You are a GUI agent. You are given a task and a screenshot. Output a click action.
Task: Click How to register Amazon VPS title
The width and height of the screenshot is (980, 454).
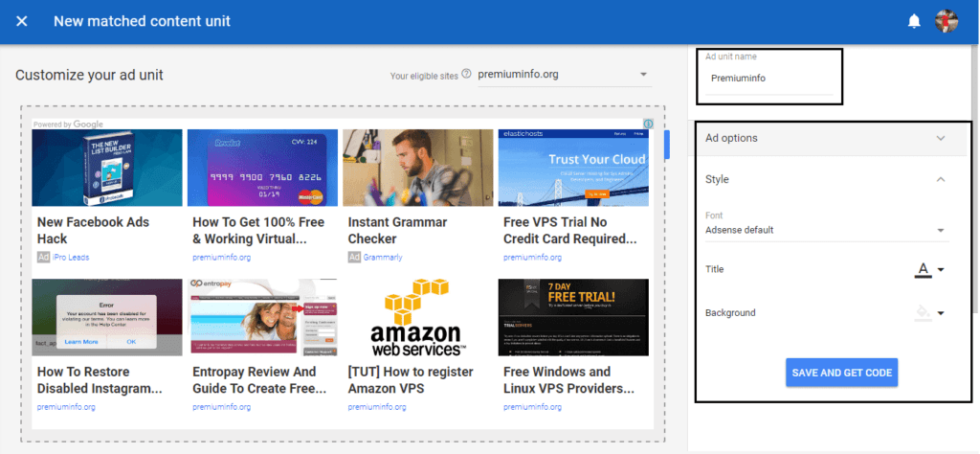click(411, 380)
